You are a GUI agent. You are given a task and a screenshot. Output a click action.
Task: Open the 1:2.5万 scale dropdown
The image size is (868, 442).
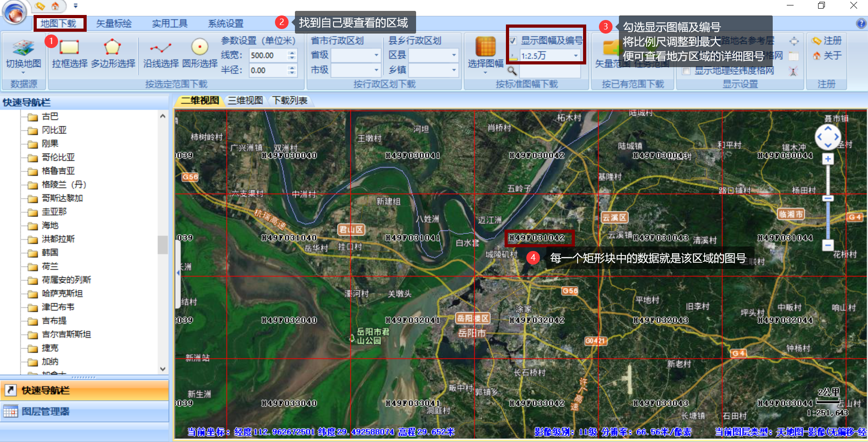tap(576, 56)
